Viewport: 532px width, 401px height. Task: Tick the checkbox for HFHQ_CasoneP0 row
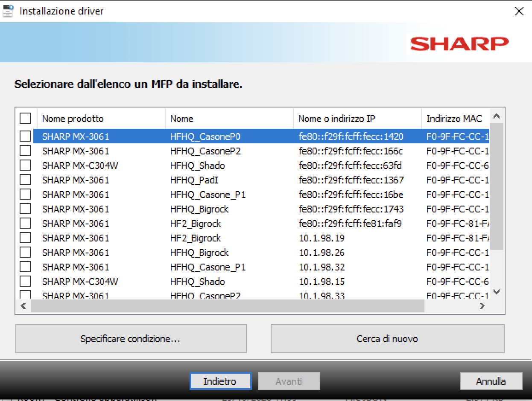coord(25,136)
